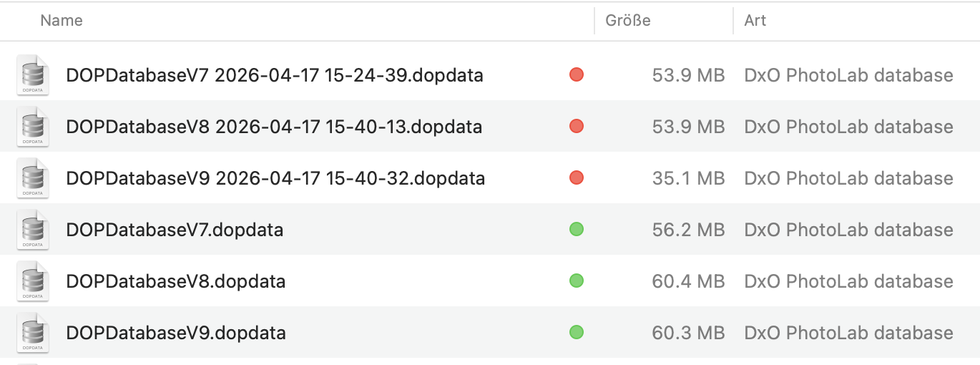Sort files by the Art column header
This screenshot has width=980, height=365.
point(755,21)
